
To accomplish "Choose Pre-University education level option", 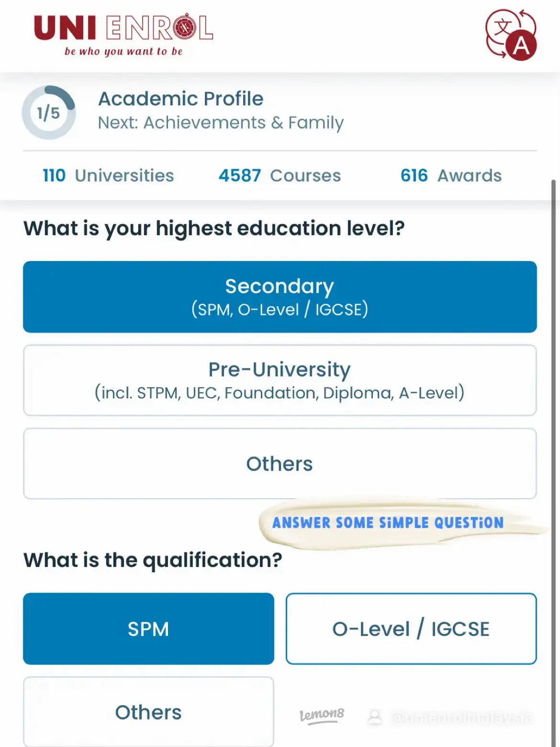I will [280, 380].
